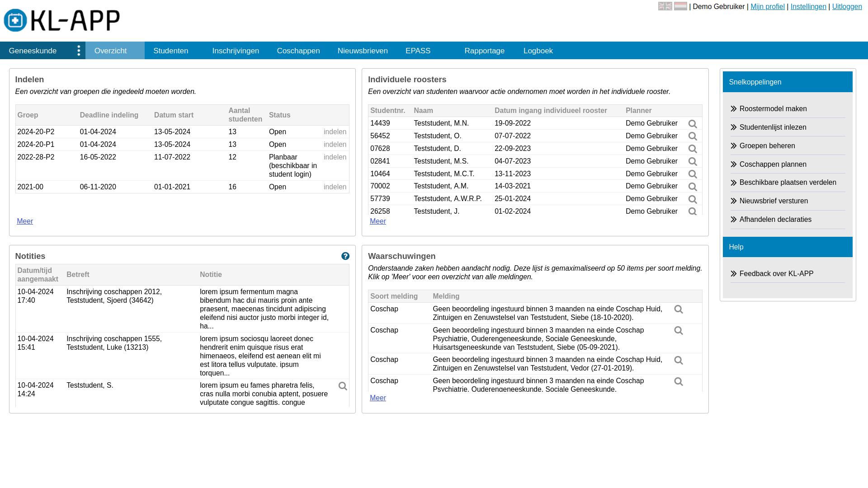View roster of student 26258

693,211
